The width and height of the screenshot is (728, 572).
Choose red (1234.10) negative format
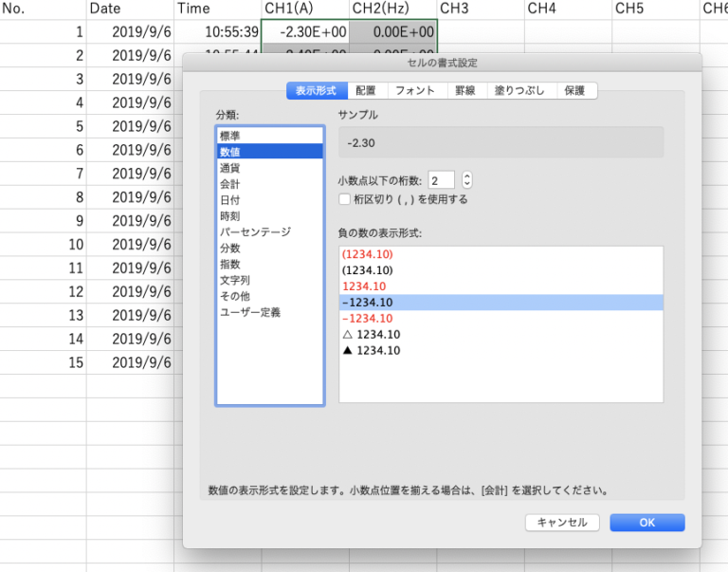tap(500, 254)
